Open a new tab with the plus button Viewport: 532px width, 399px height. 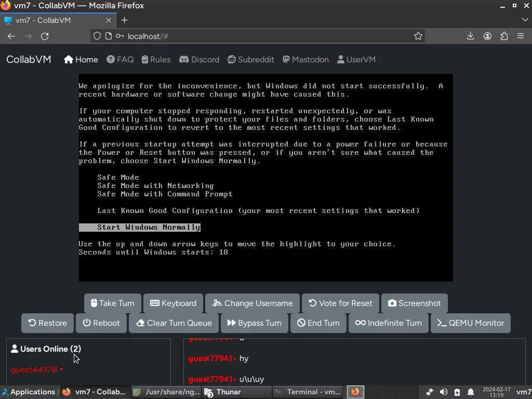(125, 20)
